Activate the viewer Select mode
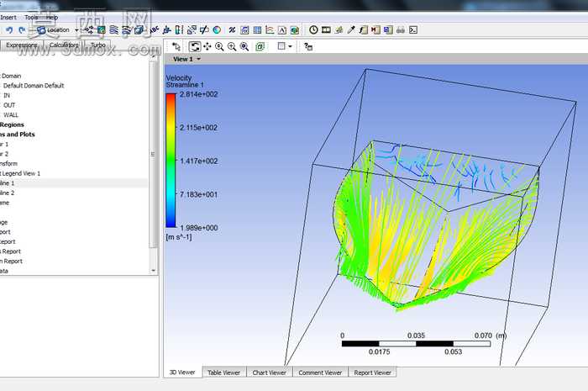Screen dimensions: 588x391 (176, 46)
